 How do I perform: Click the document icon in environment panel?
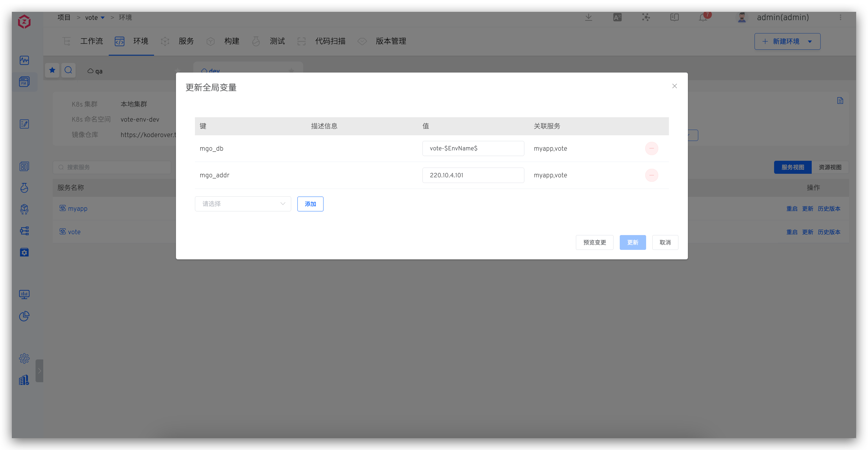tap(840, 100)
